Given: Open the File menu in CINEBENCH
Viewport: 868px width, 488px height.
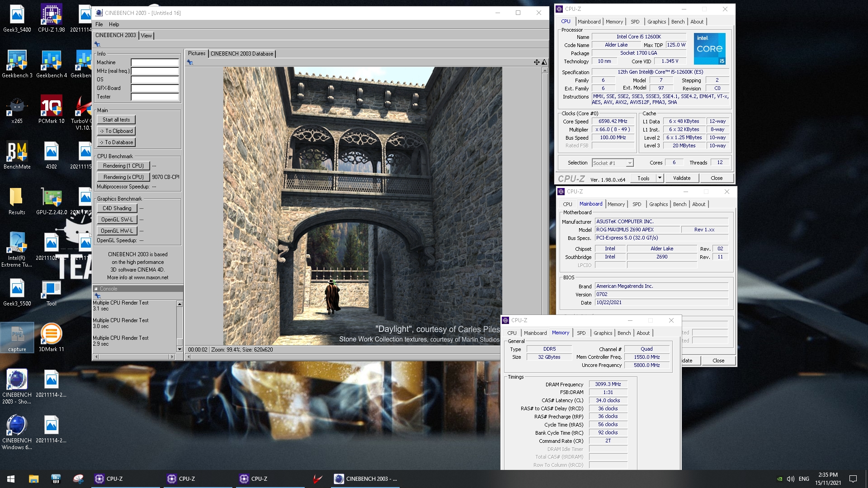Looking at the screenshot, I should [x=99, y=24].
